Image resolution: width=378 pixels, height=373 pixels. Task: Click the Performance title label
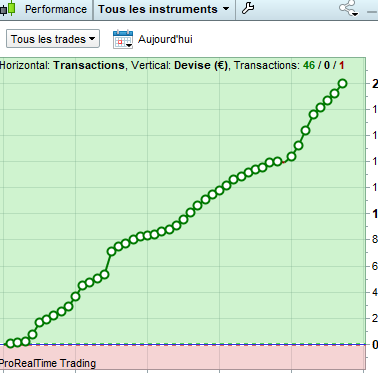coord(56,9)
